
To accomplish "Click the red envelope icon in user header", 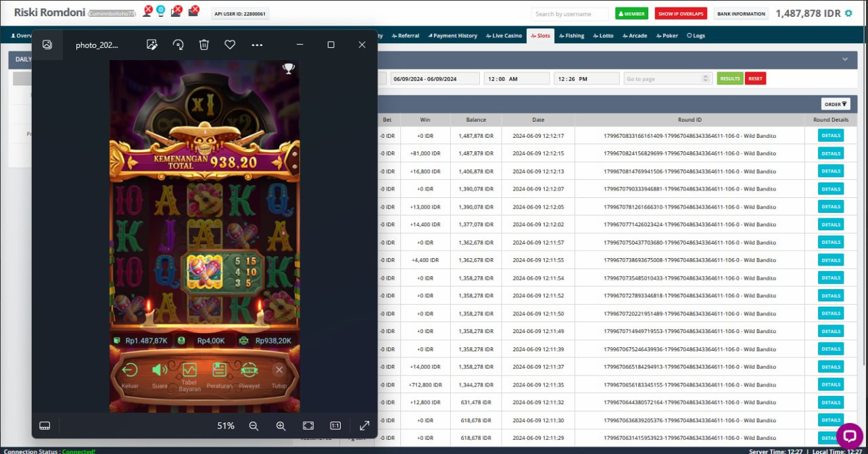I will 194,10.
